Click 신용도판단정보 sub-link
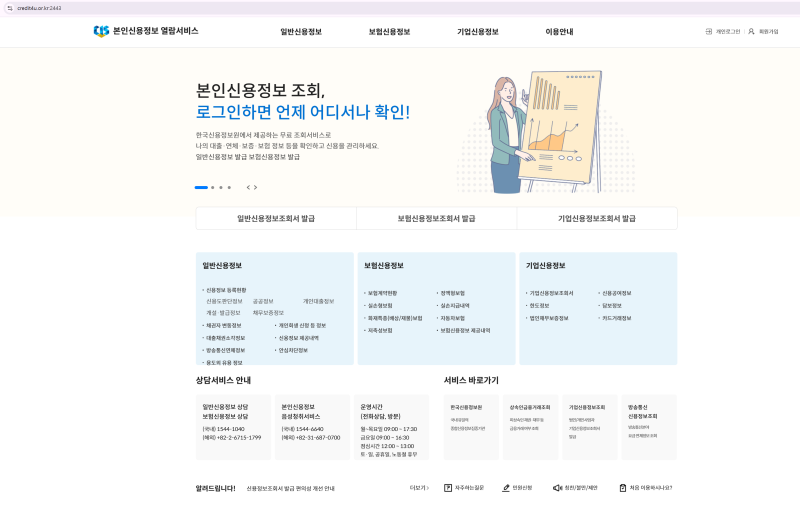 click(224, 301)
